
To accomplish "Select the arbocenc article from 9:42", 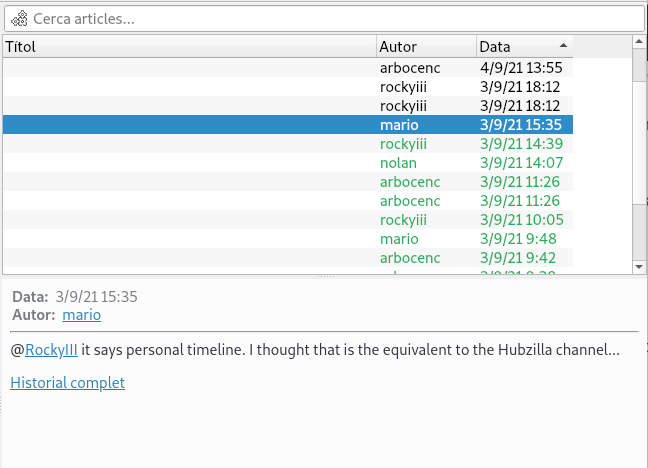I will pyautogui.click(x=288, y=258).
